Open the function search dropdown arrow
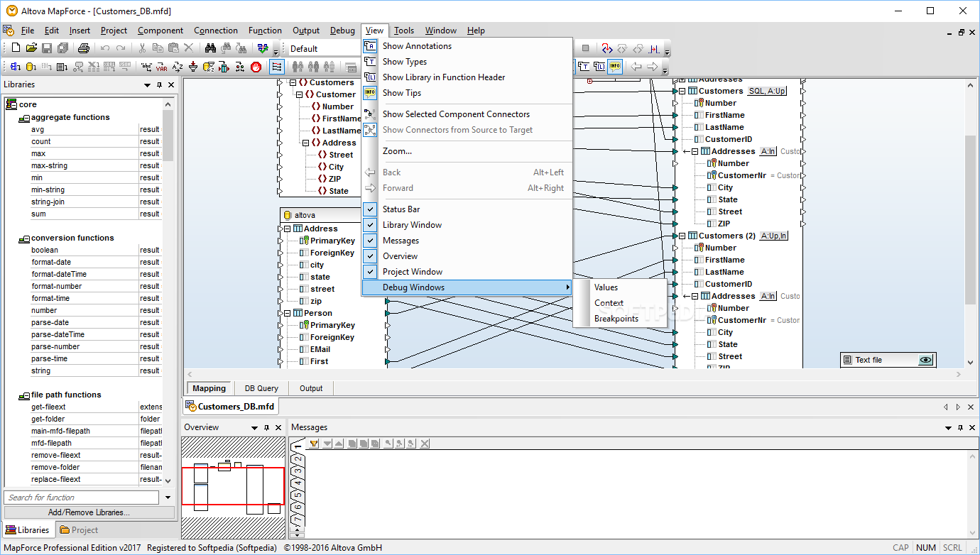Screen dimensions: 980x555 click(168, 498)
